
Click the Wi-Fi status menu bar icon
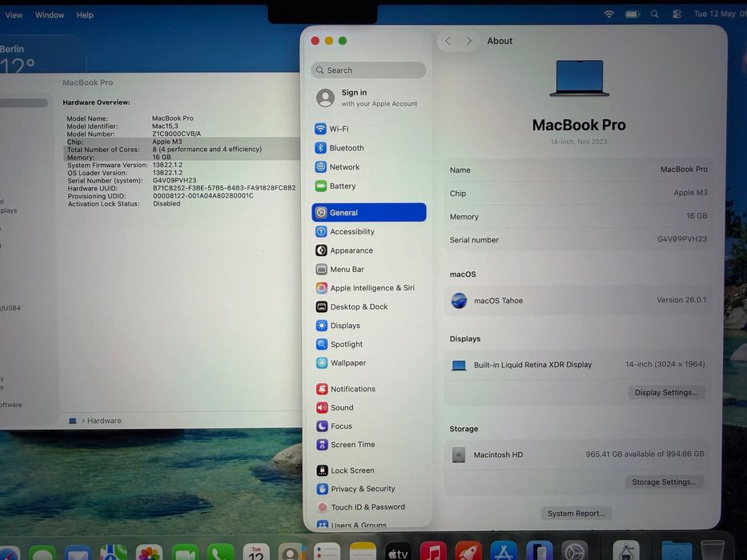pyautogui.click(x=608, y=14)
